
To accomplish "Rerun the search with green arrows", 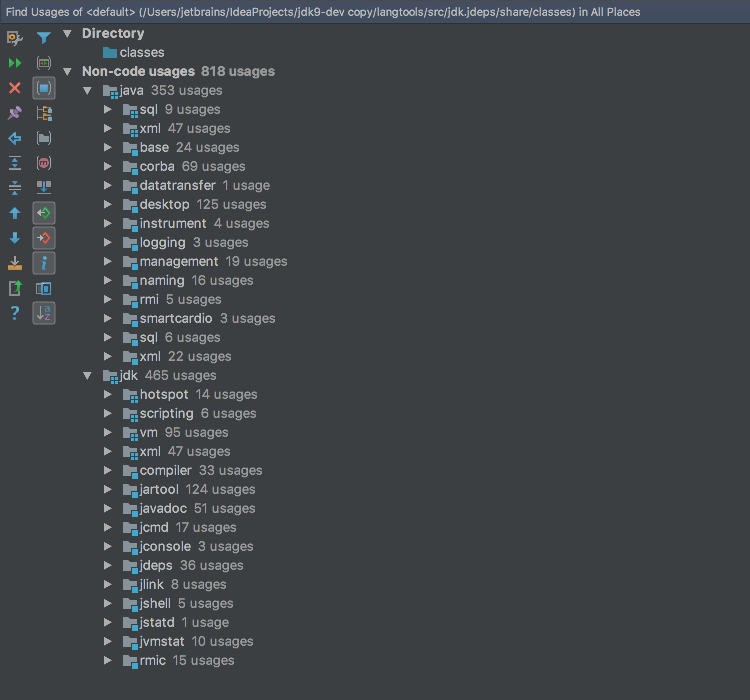I will coord(15,63).
